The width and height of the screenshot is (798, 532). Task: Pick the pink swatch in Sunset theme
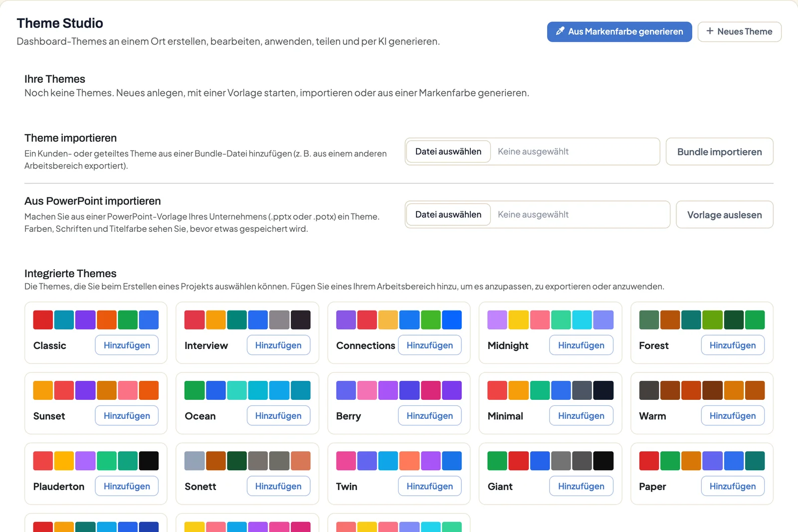(128, 390)
